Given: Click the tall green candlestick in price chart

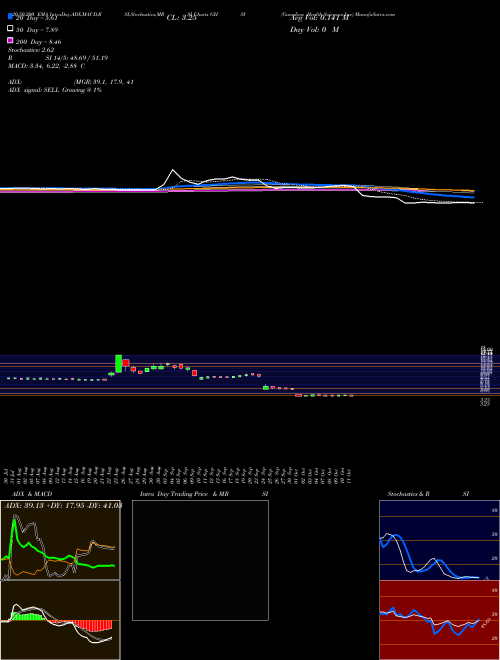Looking at the screenshot, I should tap(119, 364).
